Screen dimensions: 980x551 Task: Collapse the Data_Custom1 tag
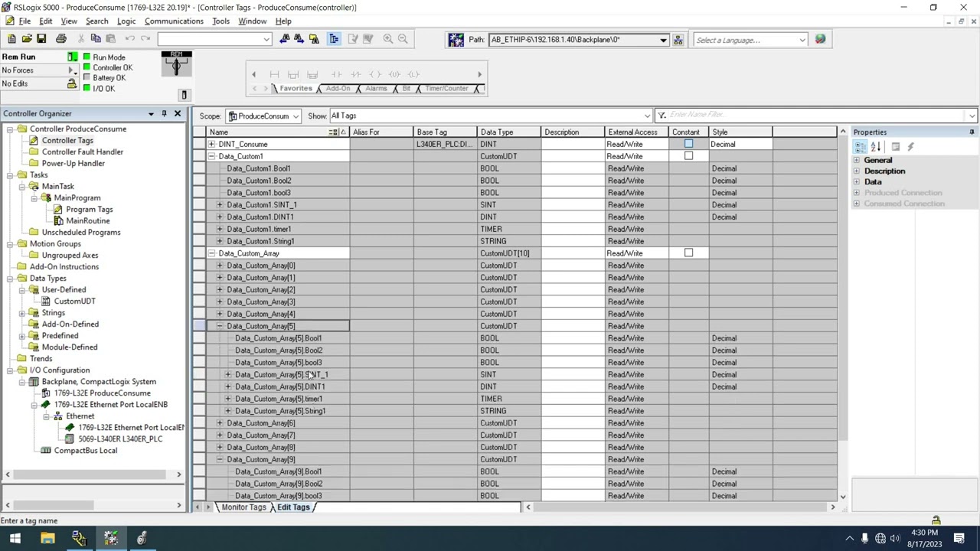point(211,156)
